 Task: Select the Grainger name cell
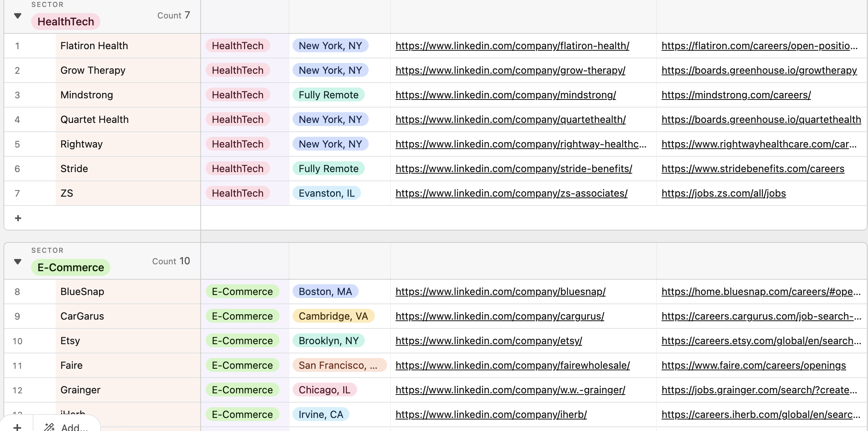[128, 390]
